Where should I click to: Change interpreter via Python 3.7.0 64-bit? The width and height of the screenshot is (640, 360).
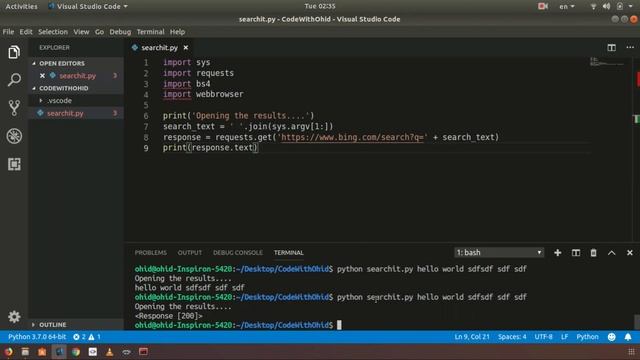tap(37, 337)
